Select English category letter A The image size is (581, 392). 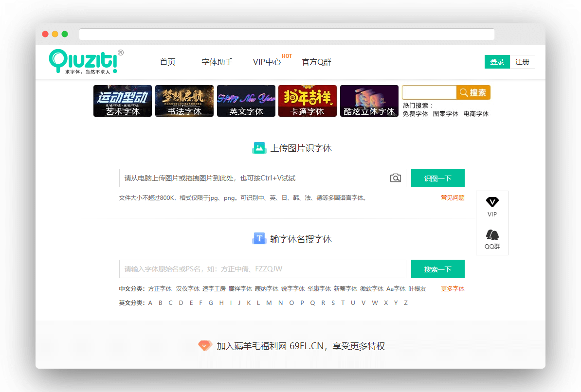(150, 303)
